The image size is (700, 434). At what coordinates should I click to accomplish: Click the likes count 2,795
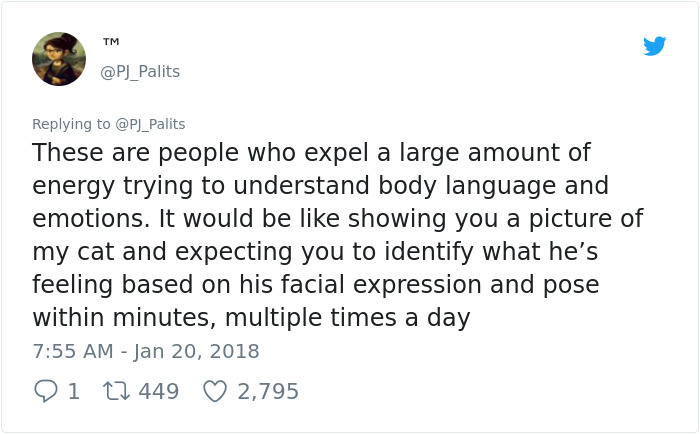[x=268, y=391]
